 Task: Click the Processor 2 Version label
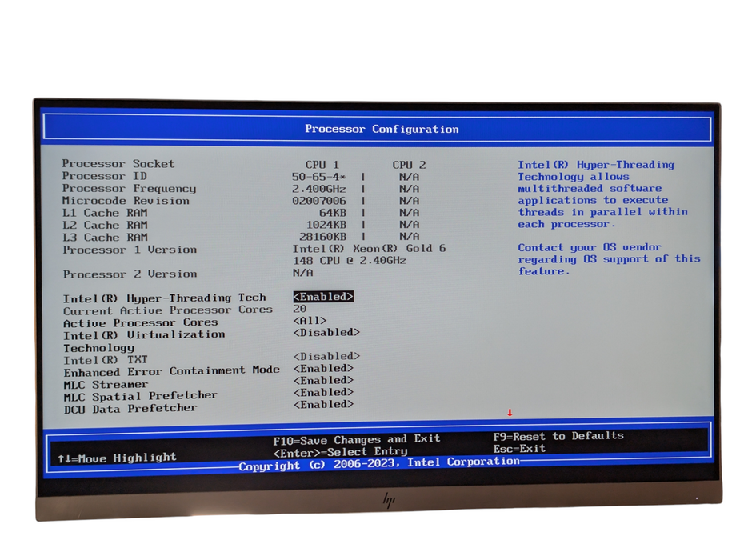(130, 274)
